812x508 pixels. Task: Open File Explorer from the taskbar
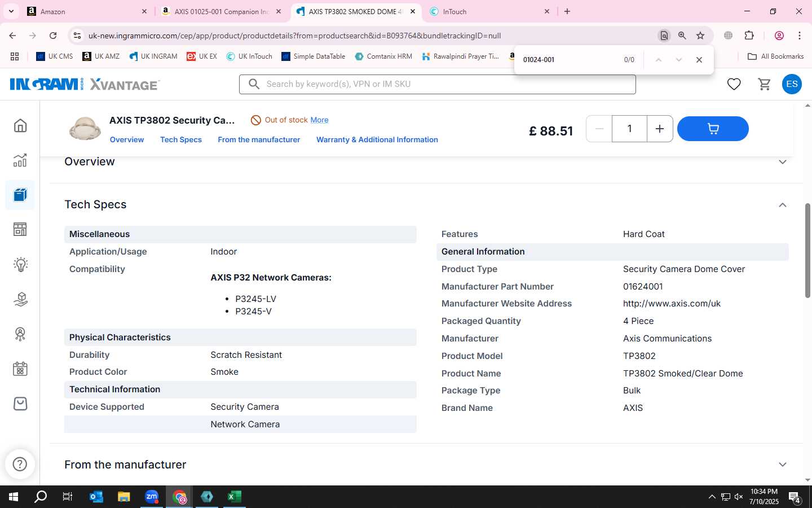123,497
